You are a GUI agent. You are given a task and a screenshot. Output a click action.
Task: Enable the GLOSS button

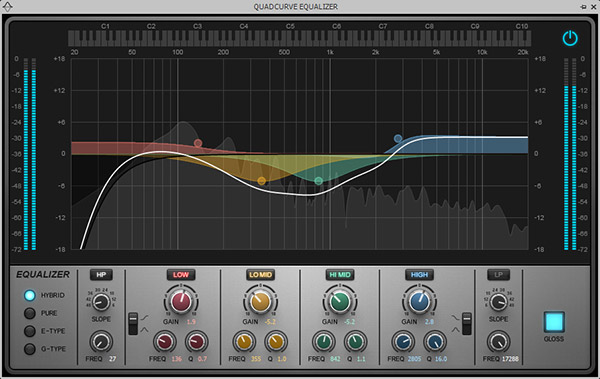point(554,322)
